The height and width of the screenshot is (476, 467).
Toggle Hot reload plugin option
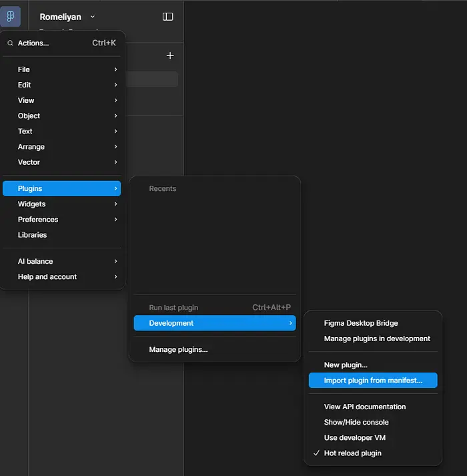(352, 453)
